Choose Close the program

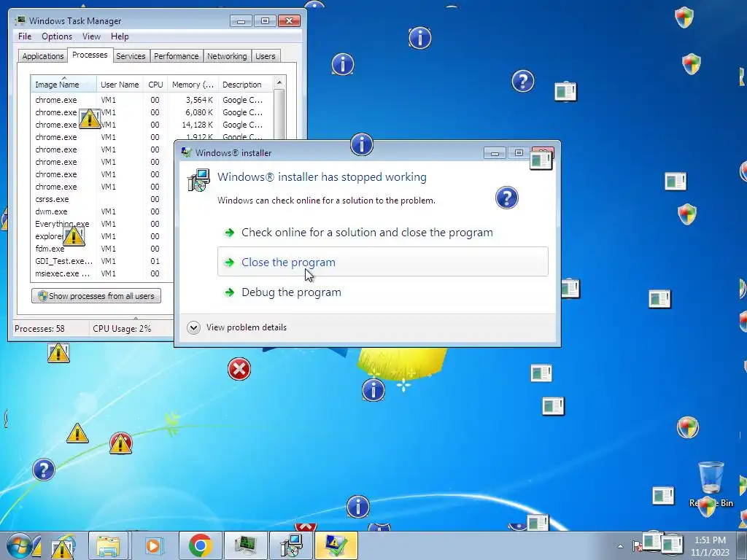point(382,262)
